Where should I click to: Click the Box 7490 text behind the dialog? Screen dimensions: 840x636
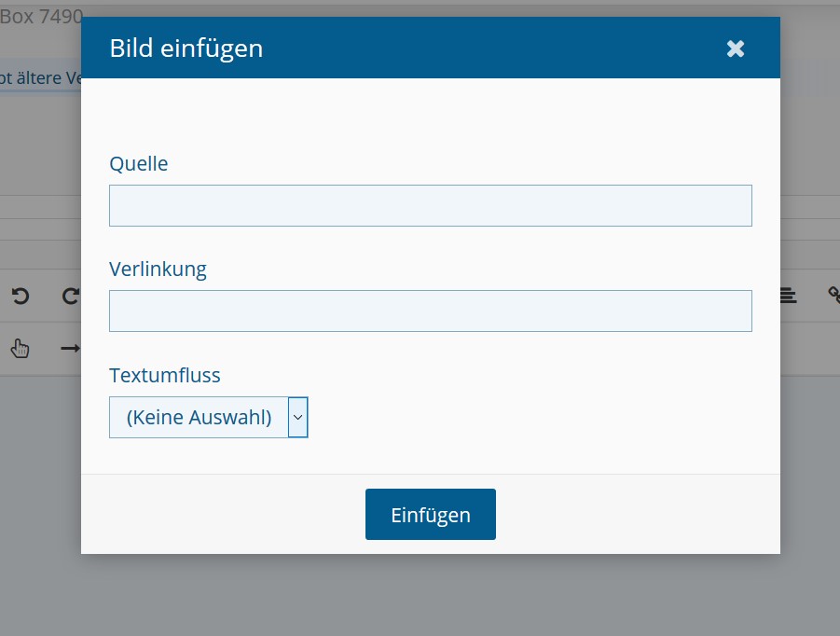tap(41, 17)
